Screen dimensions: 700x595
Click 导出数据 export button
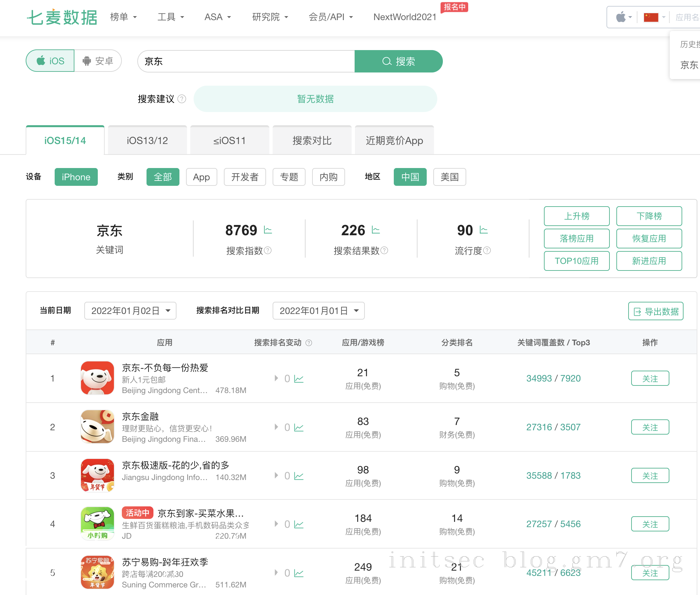click(656, 311)
